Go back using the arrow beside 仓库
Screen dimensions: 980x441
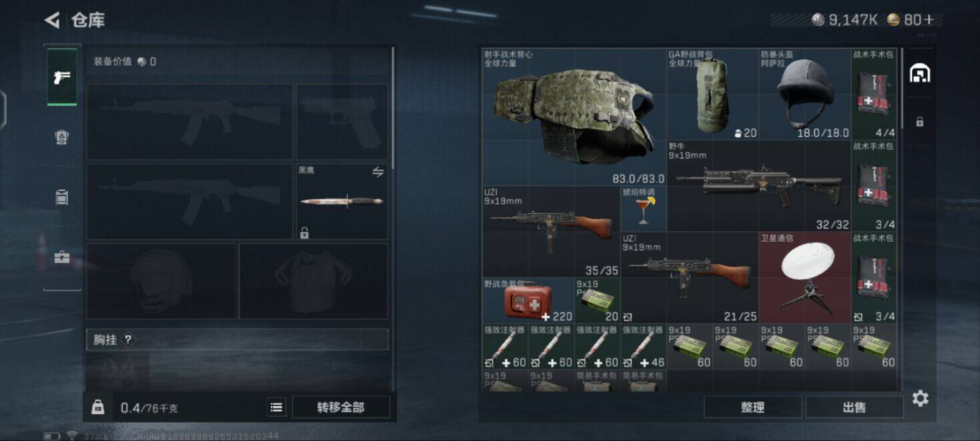pyautogui.click(x=52, y=20)
